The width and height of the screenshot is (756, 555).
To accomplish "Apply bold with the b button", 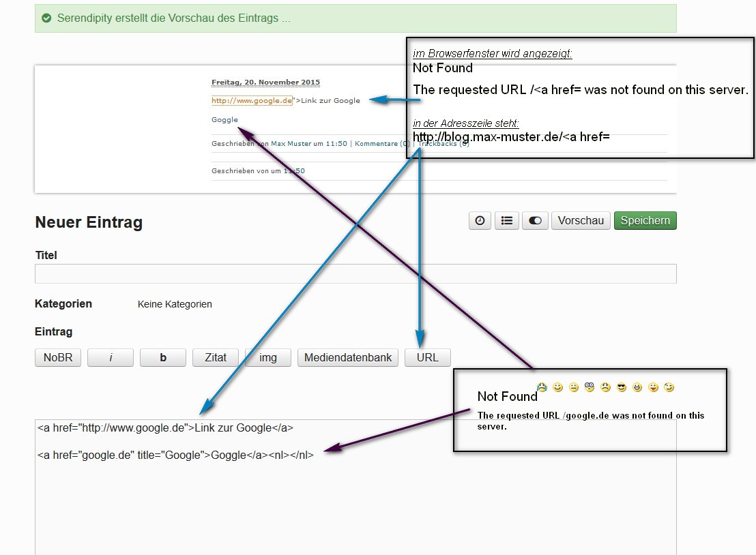I will (x=163, y=358).
